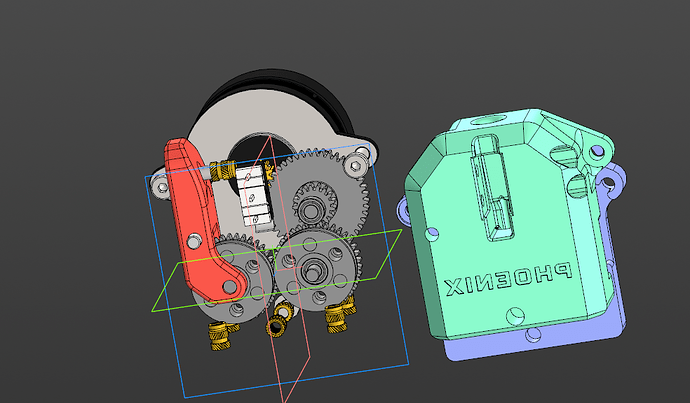
Task: Select the round hole atop green cover
Action: pos(491,118)
